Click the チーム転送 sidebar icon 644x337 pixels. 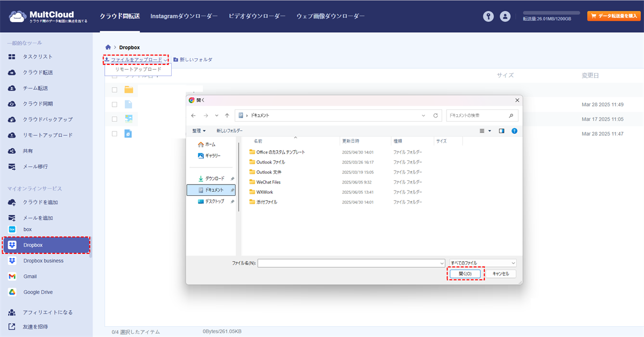coord(12,88)
